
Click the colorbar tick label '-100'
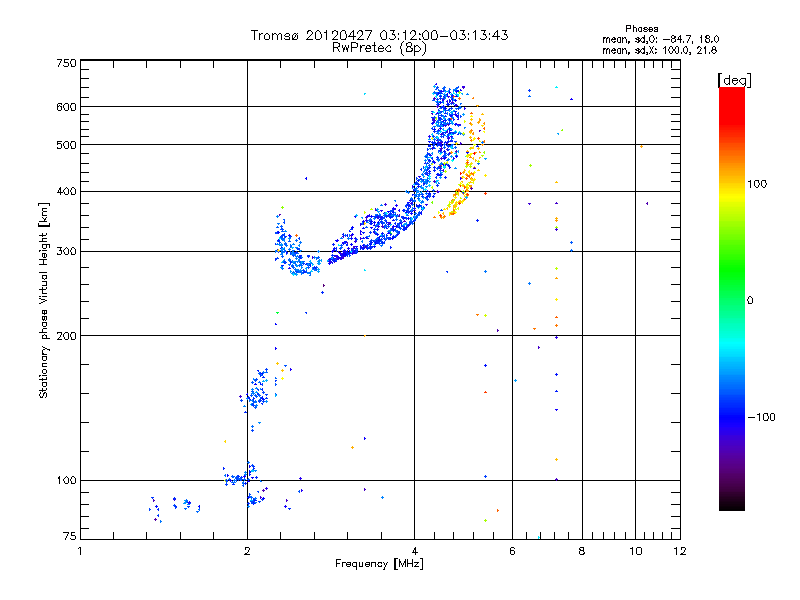tap(761, 417)
